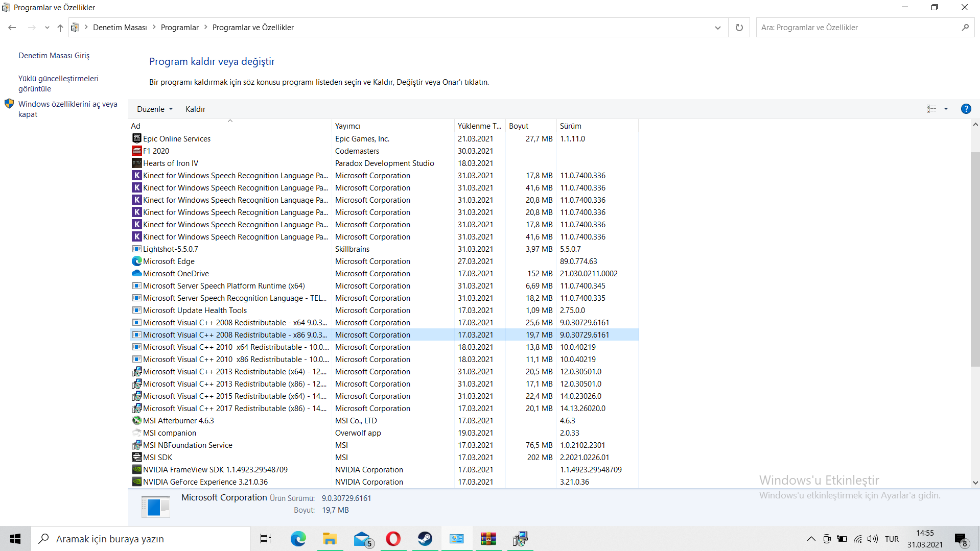Sort list by Yayımcı column header
Screen dimensions: 980x551
(348, 126)
